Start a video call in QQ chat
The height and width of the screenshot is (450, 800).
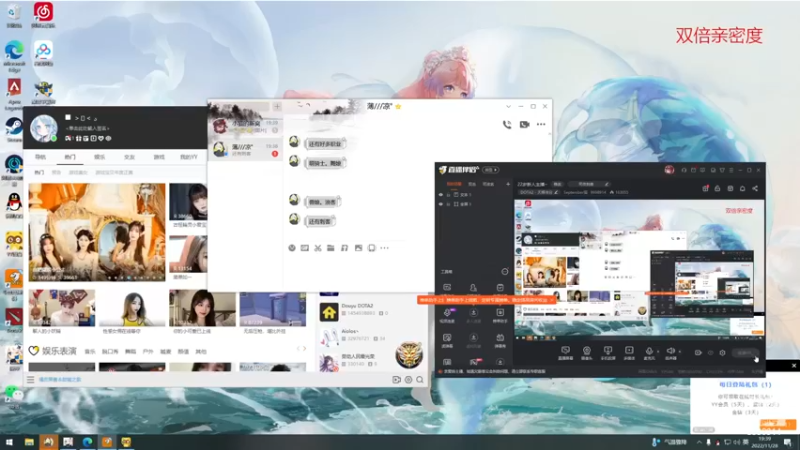524,124
